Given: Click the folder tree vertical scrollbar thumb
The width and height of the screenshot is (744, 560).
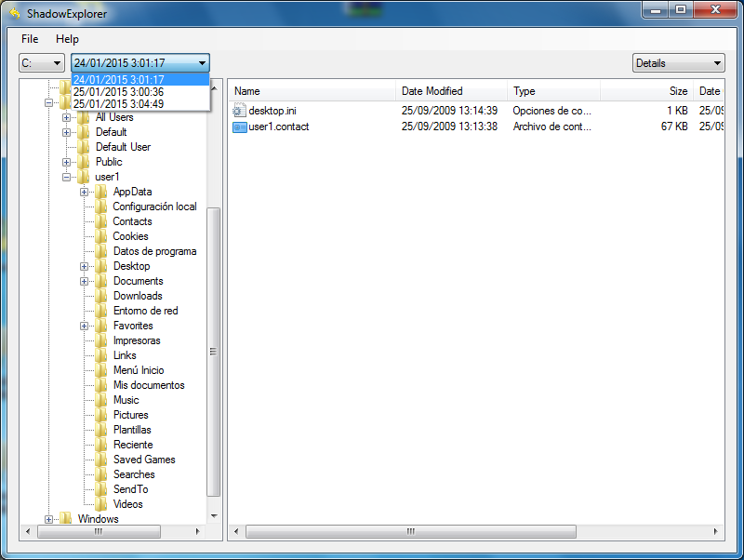Looking at the screenshot, I should [214, 352].
